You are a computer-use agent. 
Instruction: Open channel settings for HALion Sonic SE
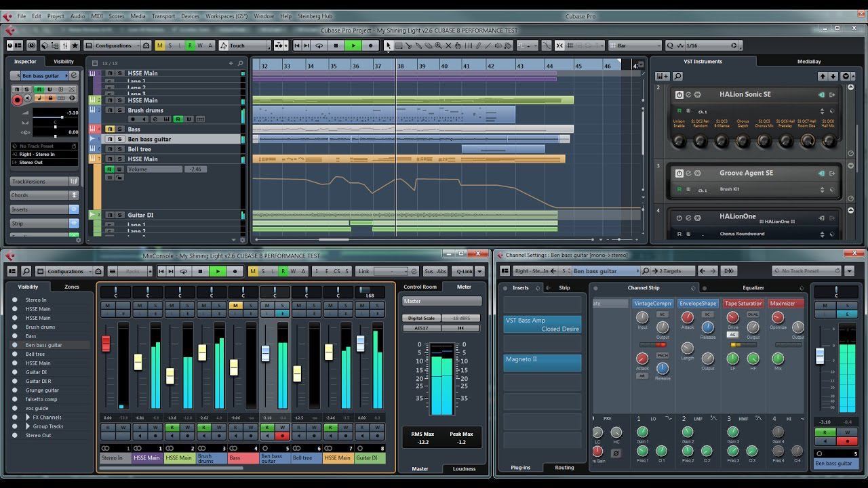pyautogui.click(x=688, y=94)
